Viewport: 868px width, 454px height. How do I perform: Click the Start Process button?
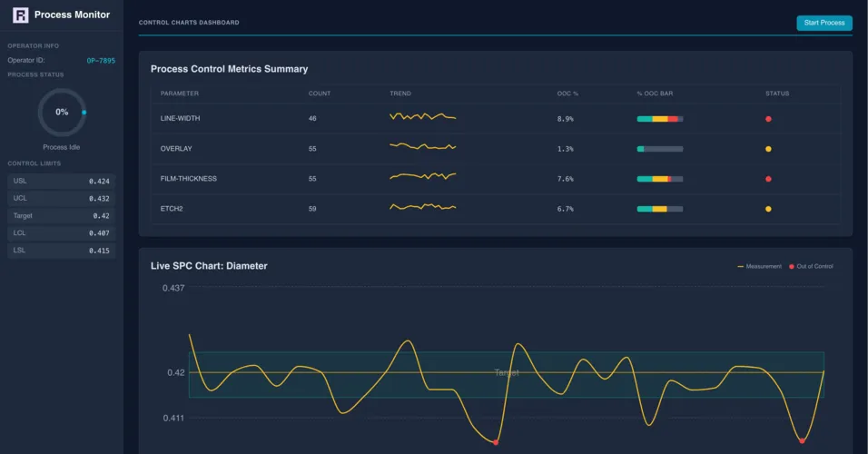(x=824, y=23)
